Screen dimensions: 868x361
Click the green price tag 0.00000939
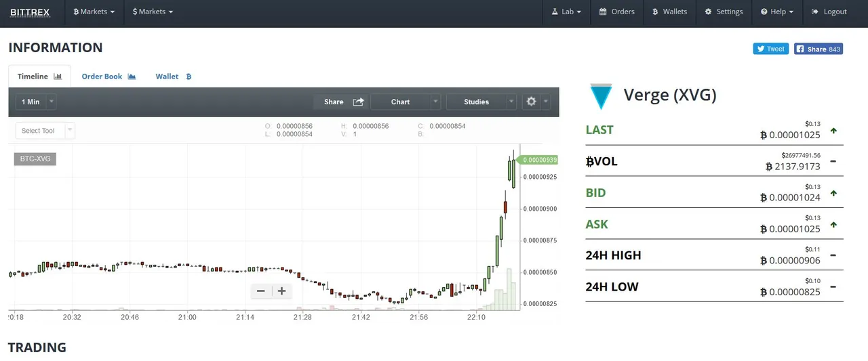538,160
